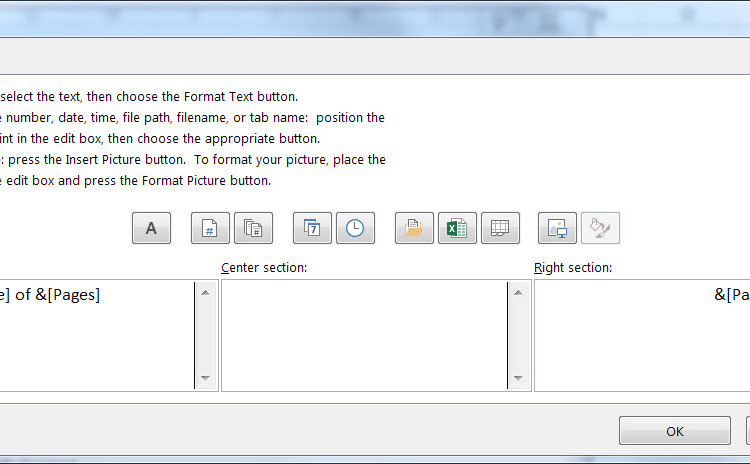Click the Format Text button
Viewport: 750px width, 464px height.
(x=151, y=228)
